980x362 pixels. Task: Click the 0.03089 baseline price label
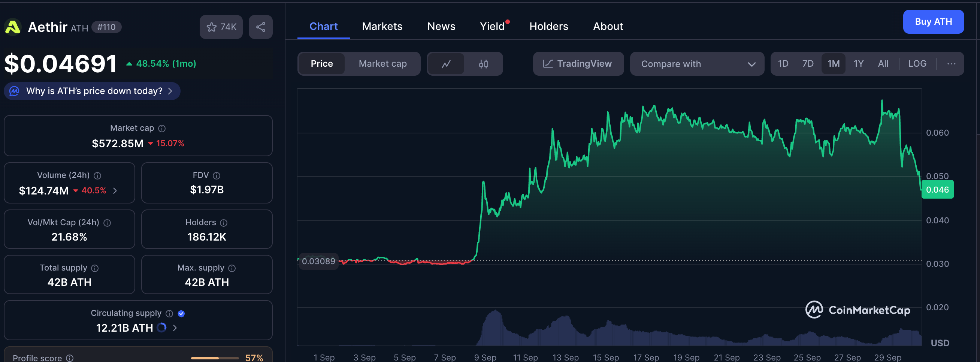318,261
